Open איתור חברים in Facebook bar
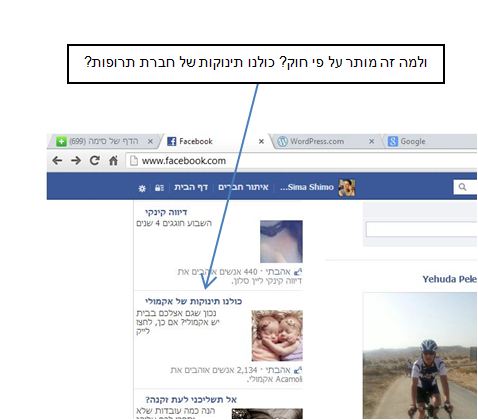Viewport: 478px width, 420px height. 243,187
